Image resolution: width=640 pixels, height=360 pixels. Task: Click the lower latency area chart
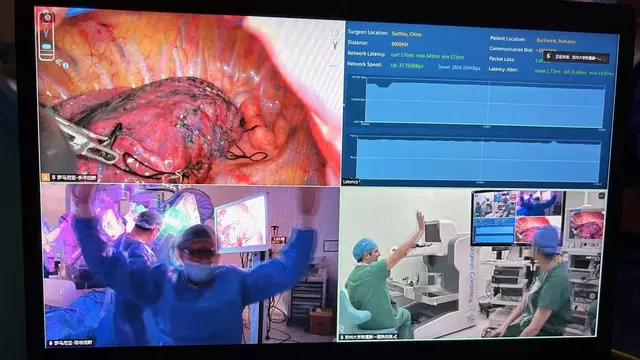pyautogui.click(x=478, y=160)
